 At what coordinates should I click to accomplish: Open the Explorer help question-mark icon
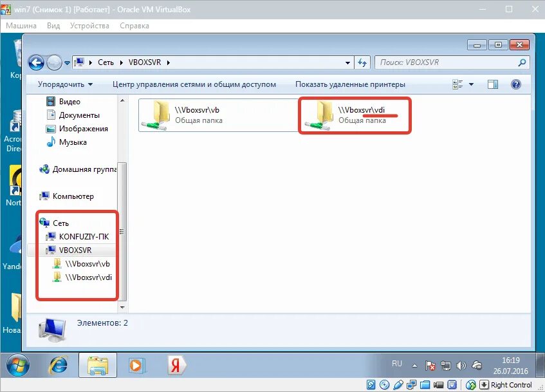516,84
